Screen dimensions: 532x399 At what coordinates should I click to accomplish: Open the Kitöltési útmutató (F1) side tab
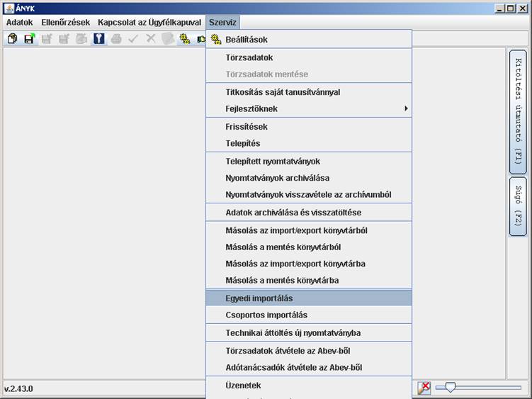(518, 112)
